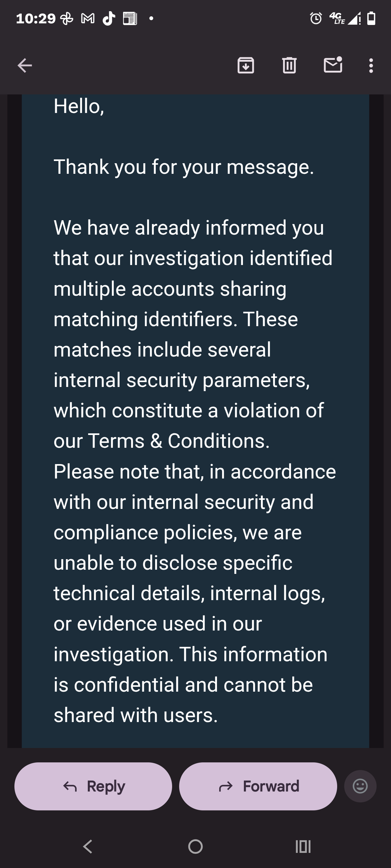Tap the Gmail notification icon in status bar
Viewport: 391px width, 868px height.
click(88, 19)
